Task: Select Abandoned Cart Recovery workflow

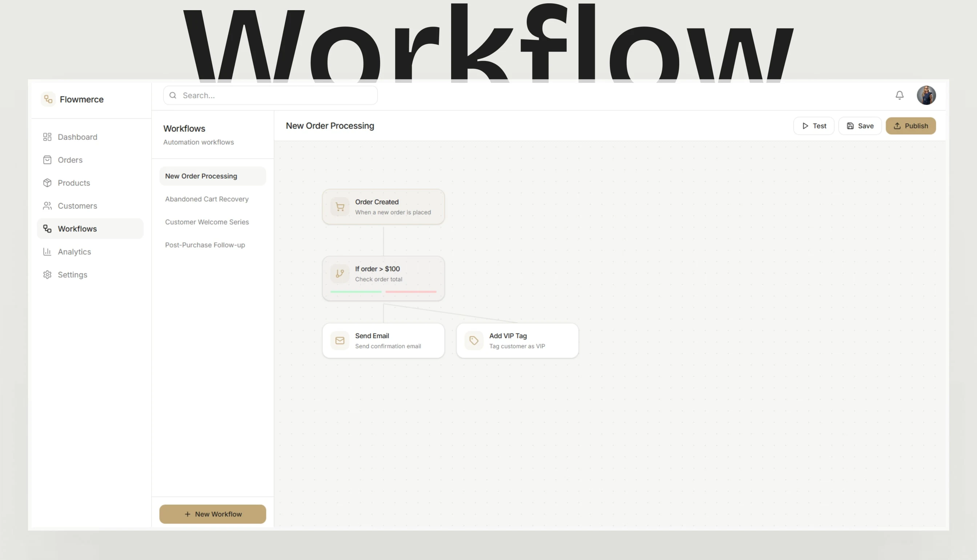Action: click(x=207, y=199)
